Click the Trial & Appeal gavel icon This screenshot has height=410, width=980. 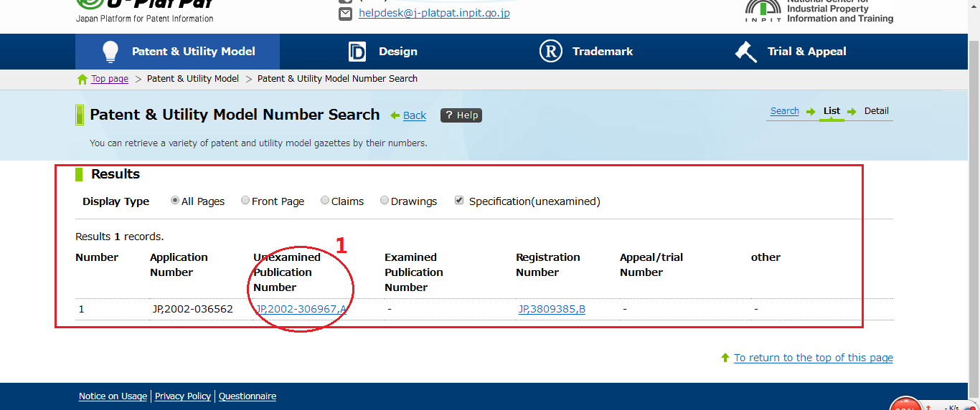[x=746, y=52]
